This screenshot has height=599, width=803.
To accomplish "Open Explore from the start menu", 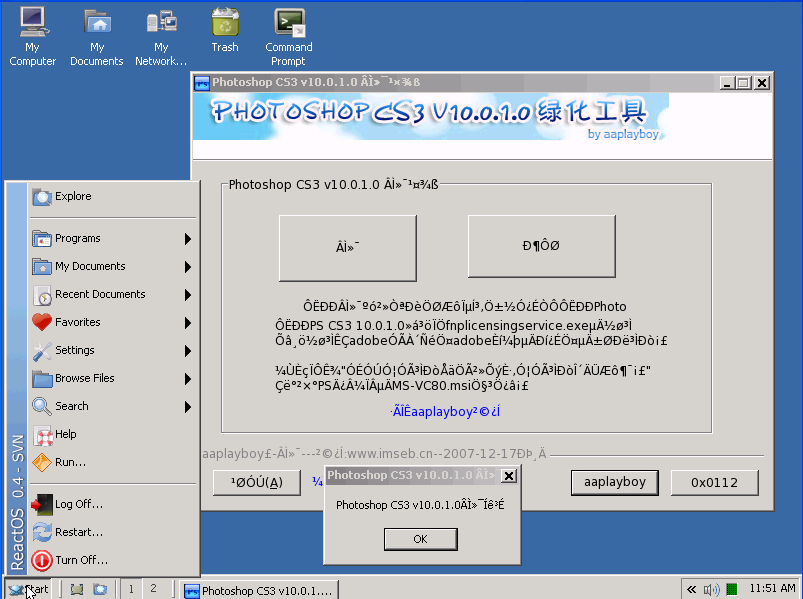I will 113,197.
